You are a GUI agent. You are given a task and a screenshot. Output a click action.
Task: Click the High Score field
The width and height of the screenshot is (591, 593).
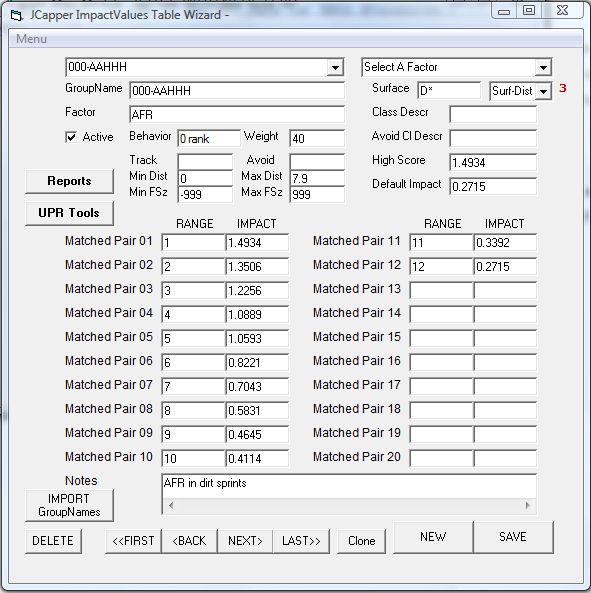[493, 163]
